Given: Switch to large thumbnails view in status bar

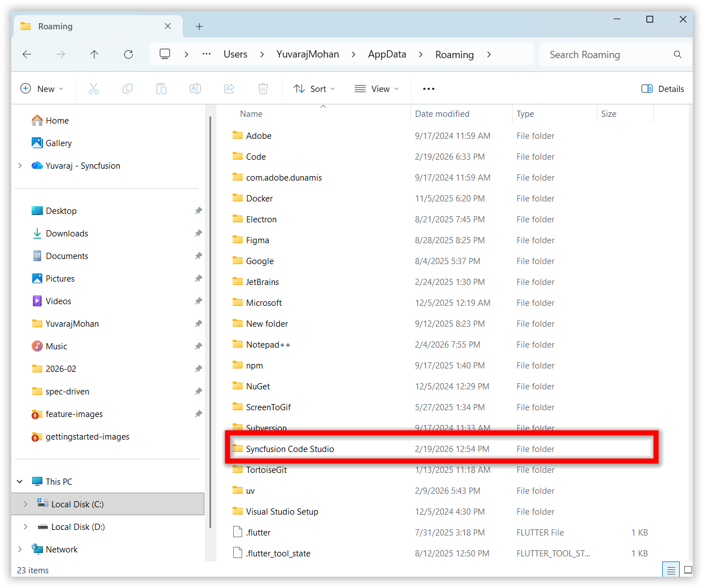Looking at the screenshot, I should (688, 570).
